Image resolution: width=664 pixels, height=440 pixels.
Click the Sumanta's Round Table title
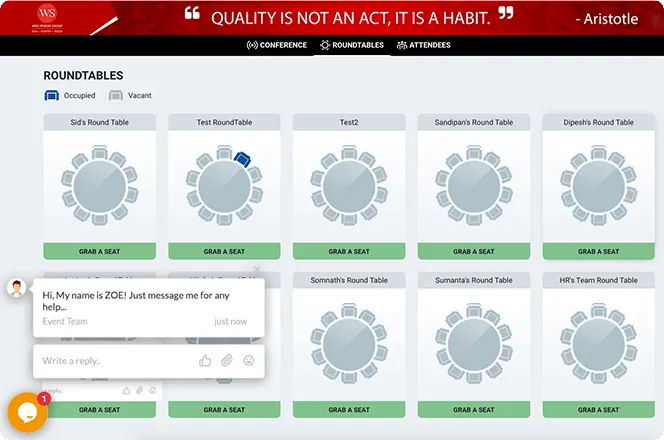pyautogui.click(x=474, y=280)
